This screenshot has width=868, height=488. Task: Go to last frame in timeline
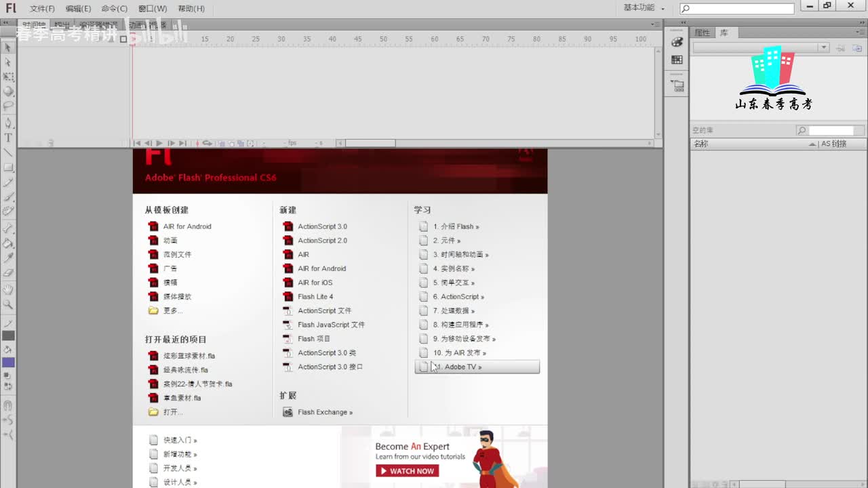[182, 143]
